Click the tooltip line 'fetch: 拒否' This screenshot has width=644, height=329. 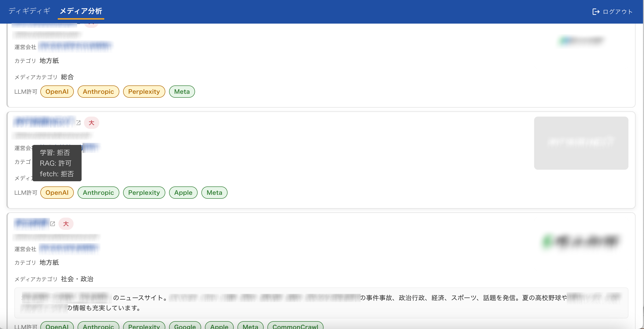(57, 174)
